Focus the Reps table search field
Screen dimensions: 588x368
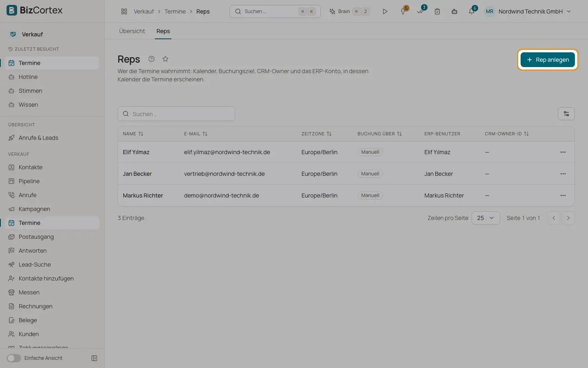[x=176, y=114]
